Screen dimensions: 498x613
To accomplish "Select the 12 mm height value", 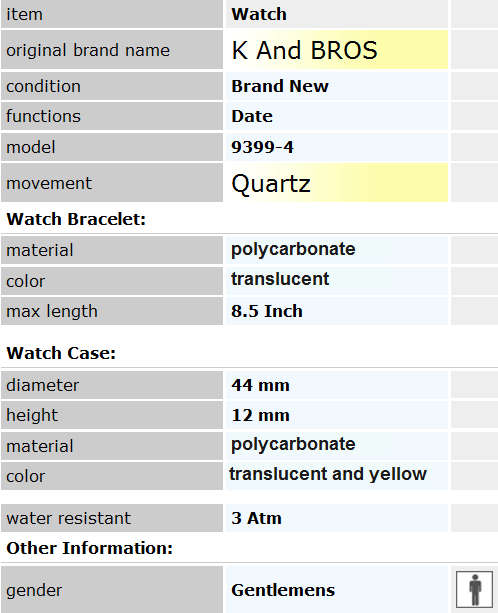I will pyautogui.click(x=261, y=415).
